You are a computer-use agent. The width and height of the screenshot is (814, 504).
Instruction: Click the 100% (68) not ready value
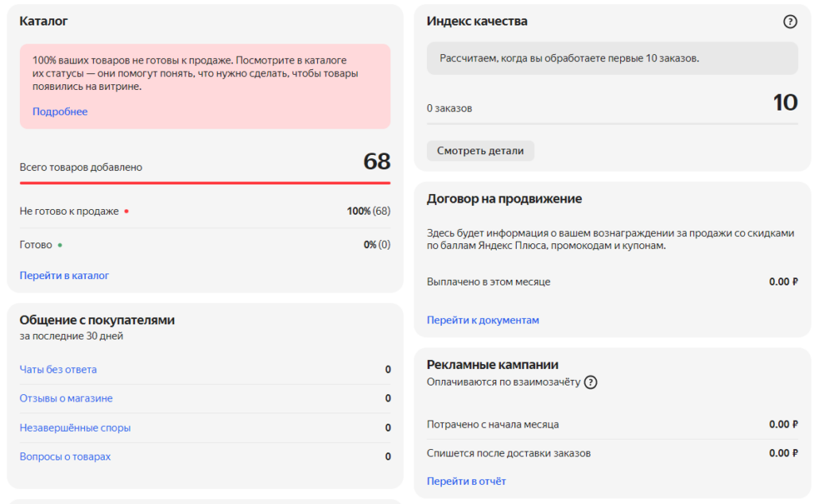[369, 211]
